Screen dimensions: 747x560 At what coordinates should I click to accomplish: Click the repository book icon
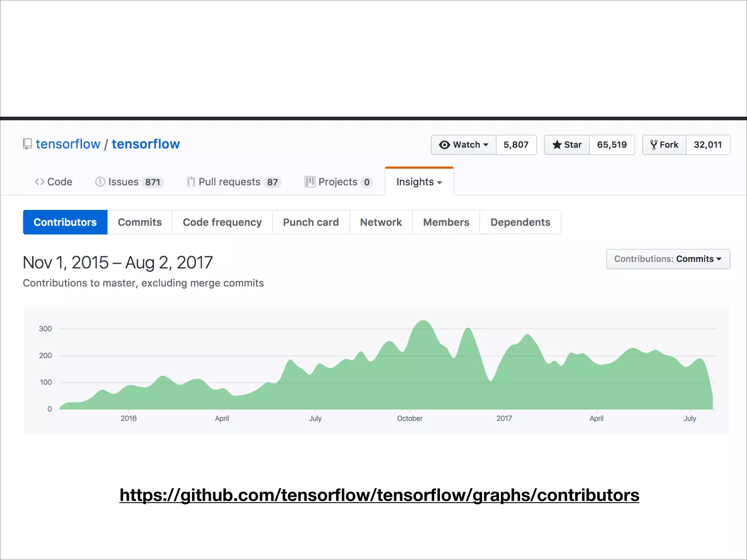pyautogui.click(x=27, y=144)
